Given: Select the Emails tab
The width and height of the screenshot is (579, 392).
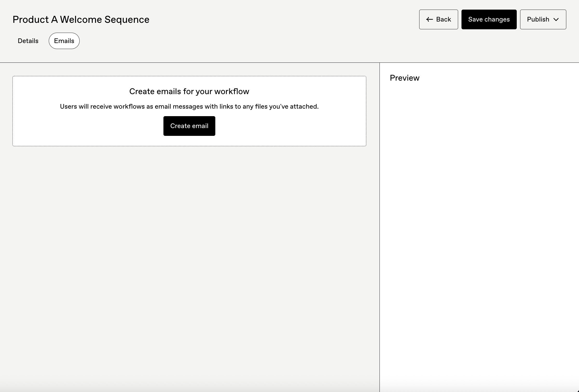Looking at the screenshot, I should 64,41.
